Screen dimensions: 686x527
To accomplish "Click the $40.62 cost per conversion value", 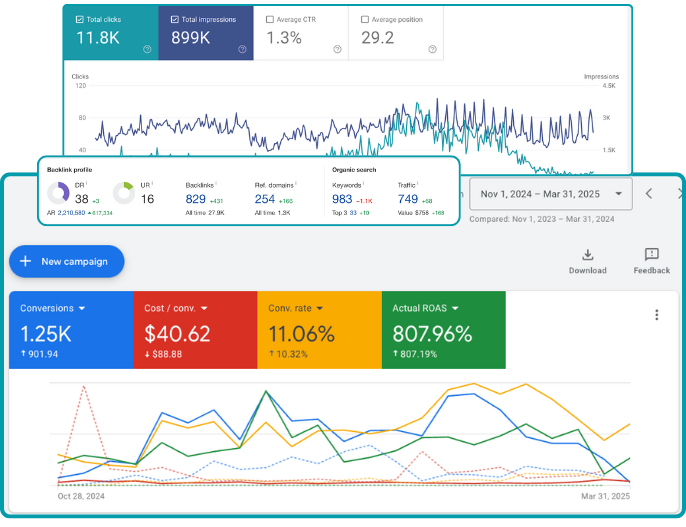I will click(177, 334).
